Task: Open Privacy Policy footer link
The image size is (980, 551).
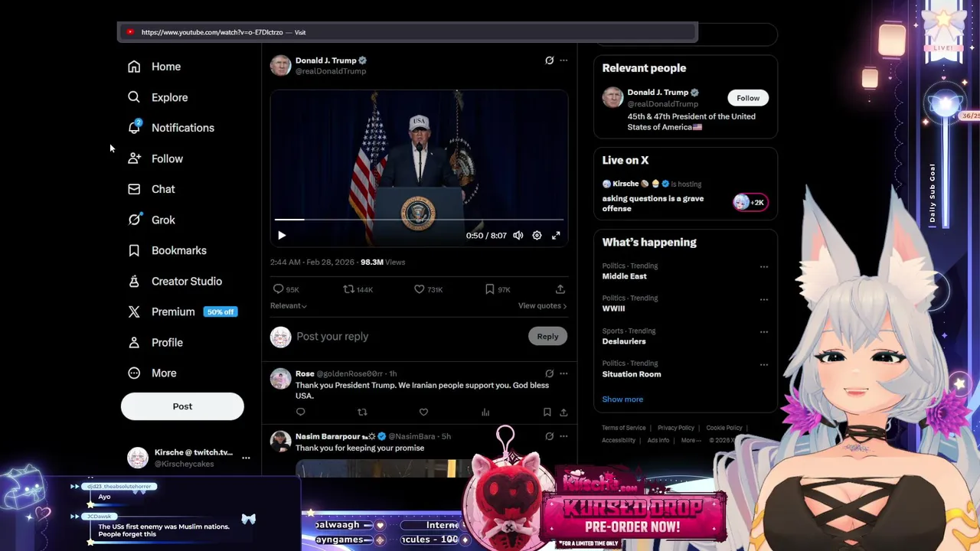Action: [x=676, y=428]
